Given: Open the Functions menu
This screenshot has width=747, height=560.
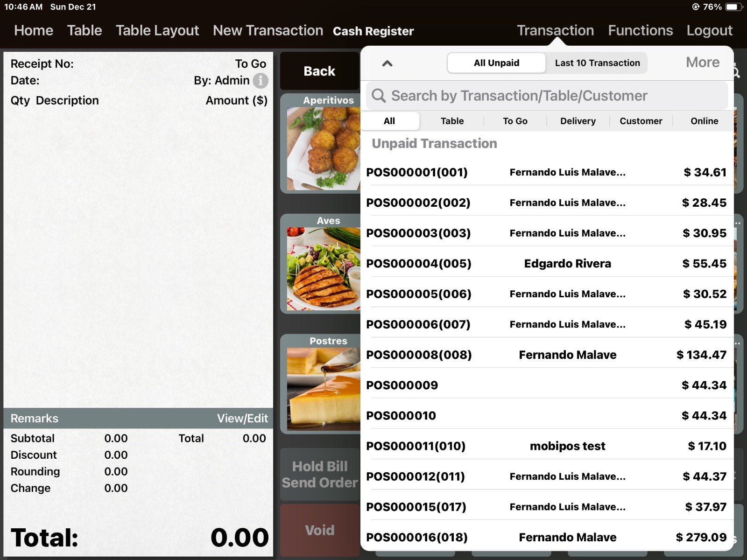Looking at the screenshot, I should pos(640,30).
